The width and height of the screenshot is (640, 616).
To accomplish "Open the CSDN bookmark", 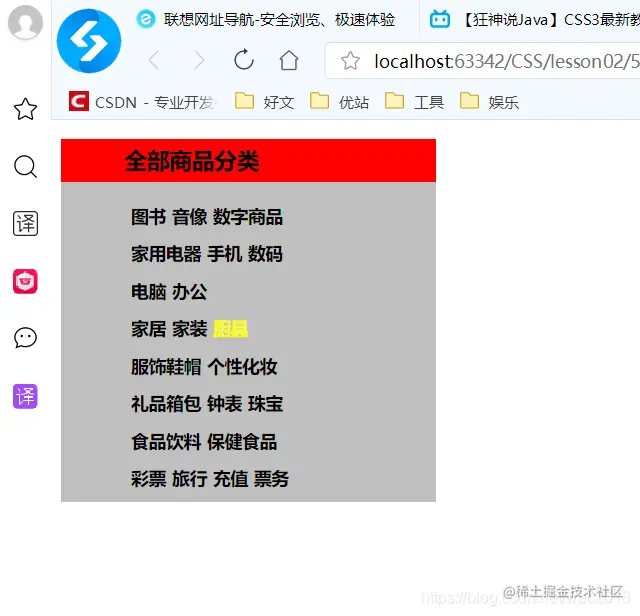I will tap(142, 102).
